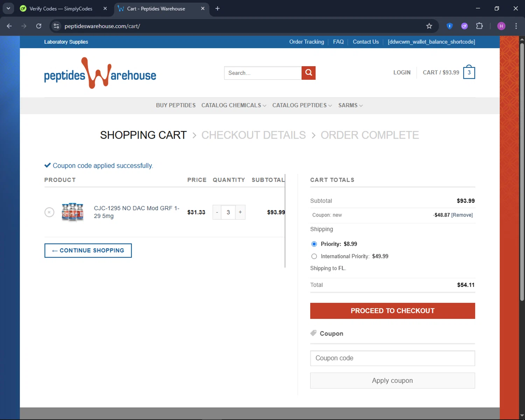Switch to the Verify Codes SimplyCodes tab
The height and width of the screenshot is (420, 525).
tap(61, 8)
